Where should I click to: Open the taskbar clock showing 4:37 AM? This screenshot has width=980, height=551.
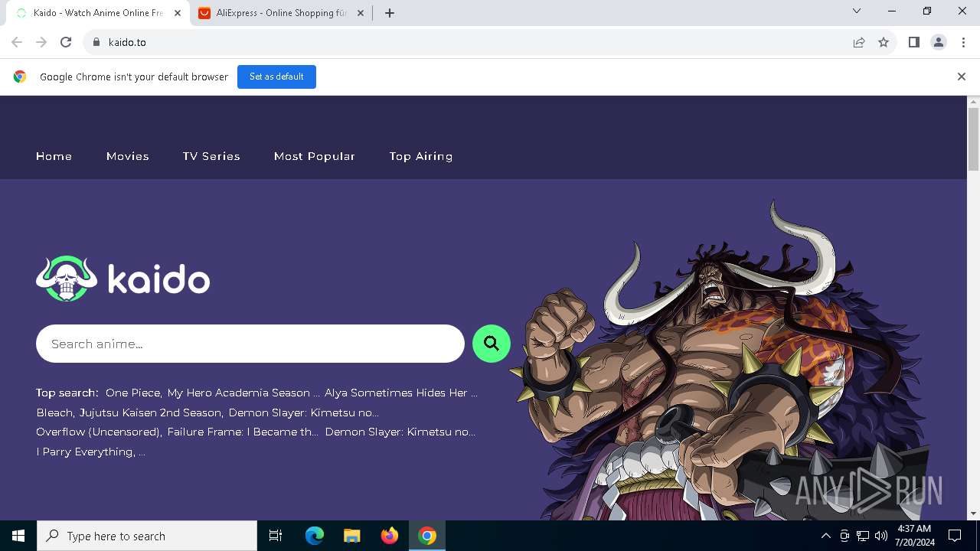(x=914, y=536)
